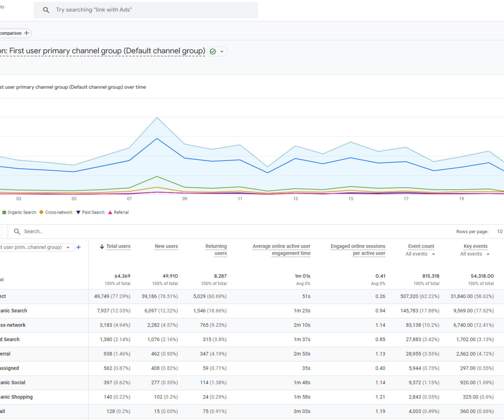Click cell 49,749 (77.29%)

[x=112, y=296]
